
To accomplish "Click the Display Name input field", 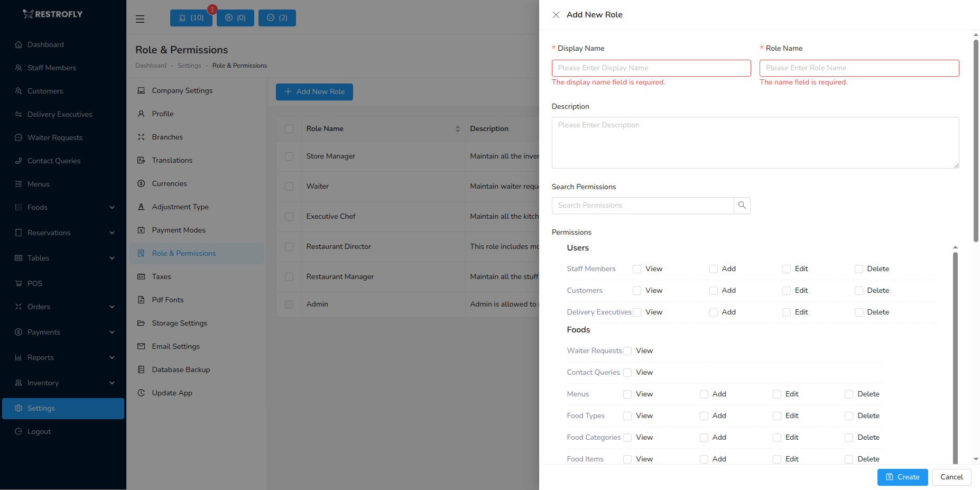I will pyautogui.click(x=651, y=68).
